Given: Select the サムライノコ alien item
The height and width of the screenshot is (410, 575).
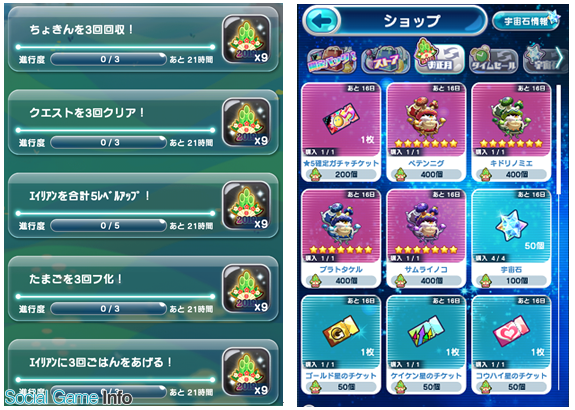Looking at the screenshot, I should point(426,238).
